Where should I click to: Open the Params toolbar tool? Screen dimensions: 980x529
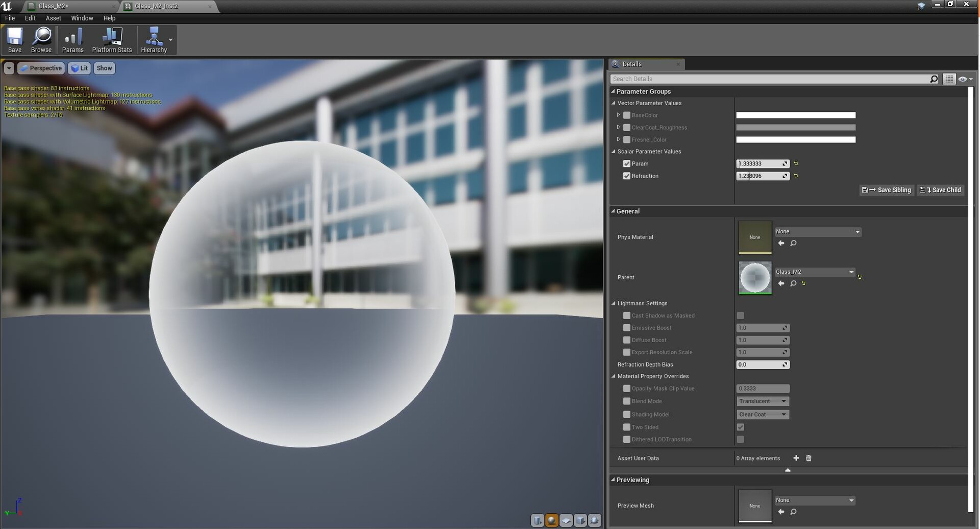tap(72, 40)
